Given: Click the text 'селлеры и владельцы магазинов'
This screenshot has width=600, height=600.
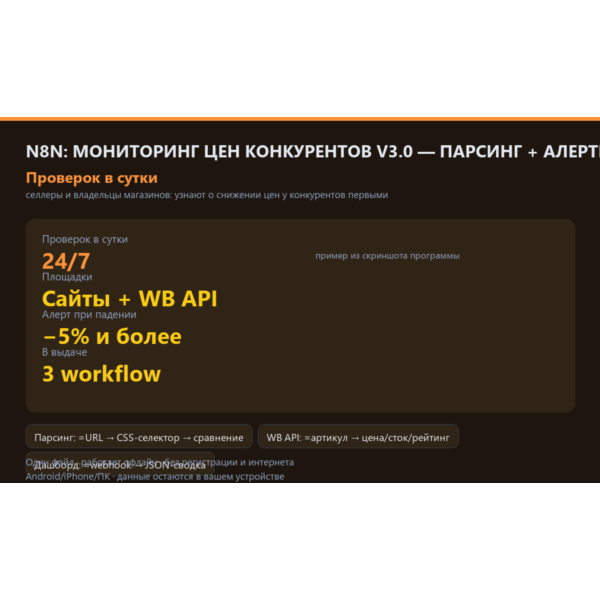Looking at the screenshot, I should 99,195.
